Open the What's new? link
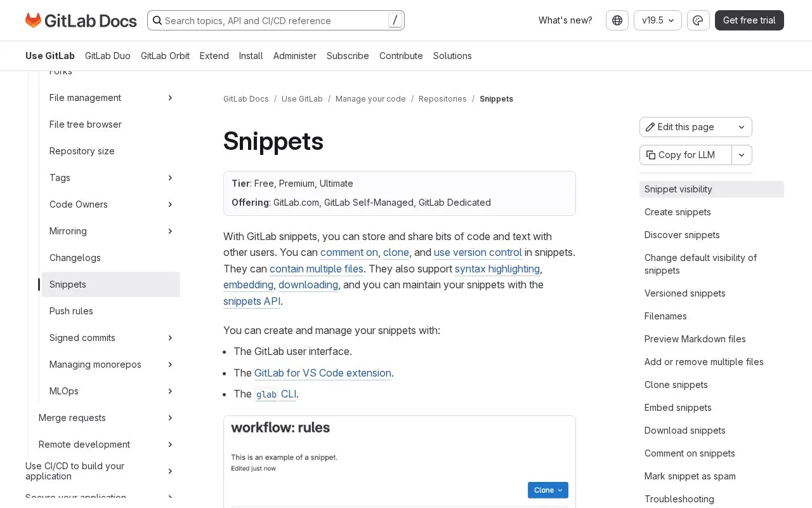Screen dimensions: 812x508 pyautogui.click(x=565, y=20)
